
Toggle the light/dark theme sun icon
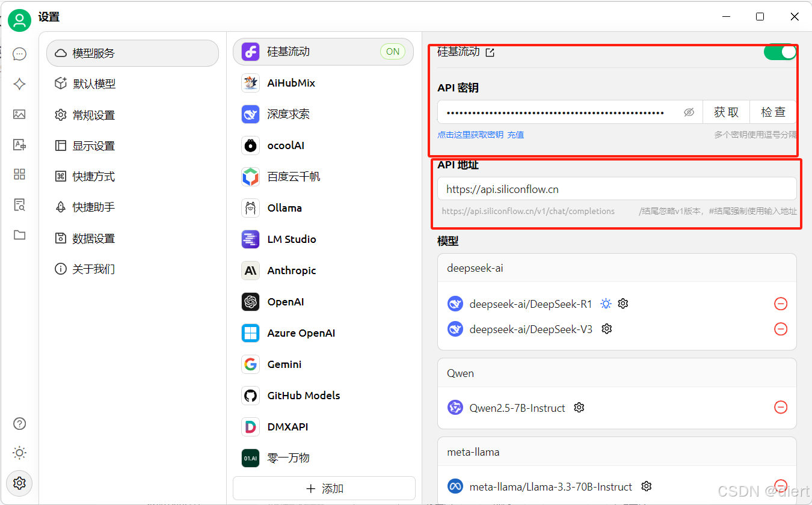(x=19, y=453)
